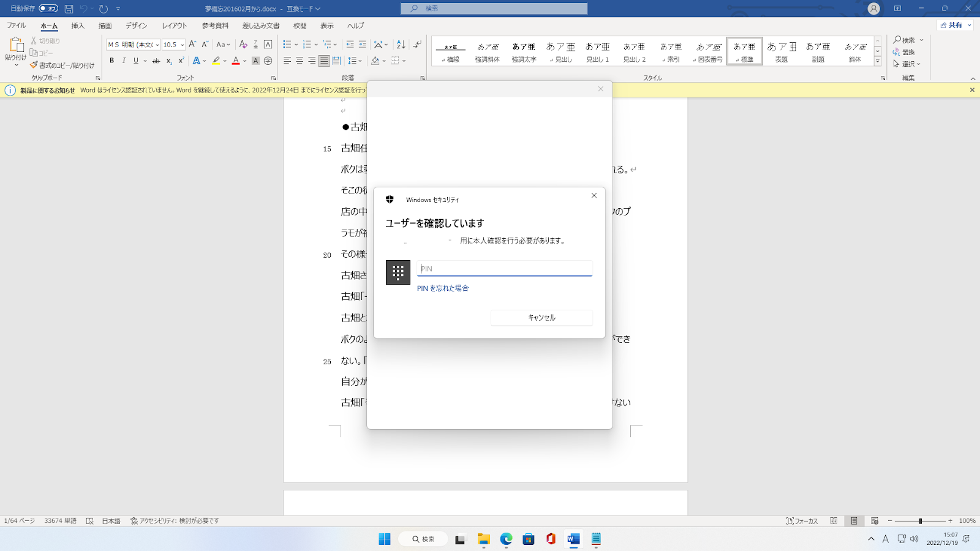This screenshot has width=980, height=551.
Task: Decrease paragraph indent
Action: (x=350, y=44)
